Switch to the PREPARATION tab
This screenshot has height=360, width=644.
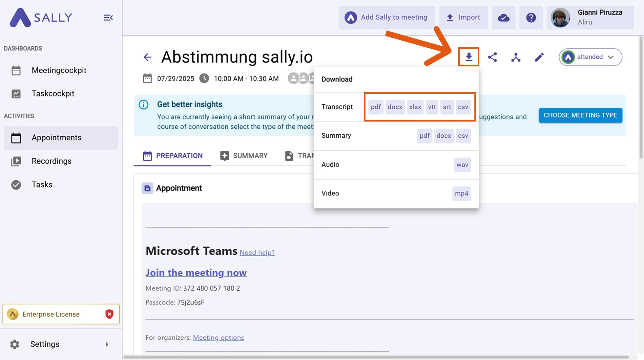coord(173,156)
